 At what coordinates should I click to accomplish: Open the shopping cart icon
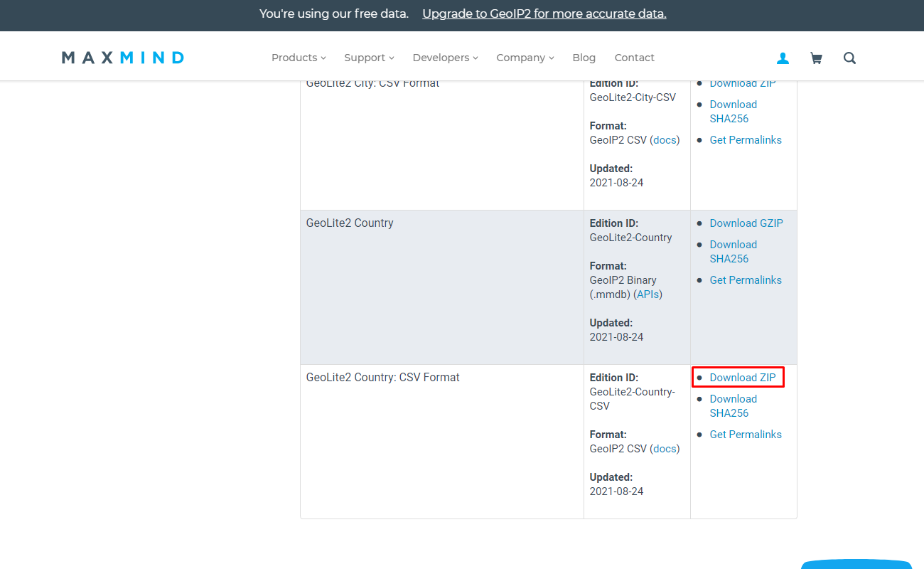tap(816, 58)
